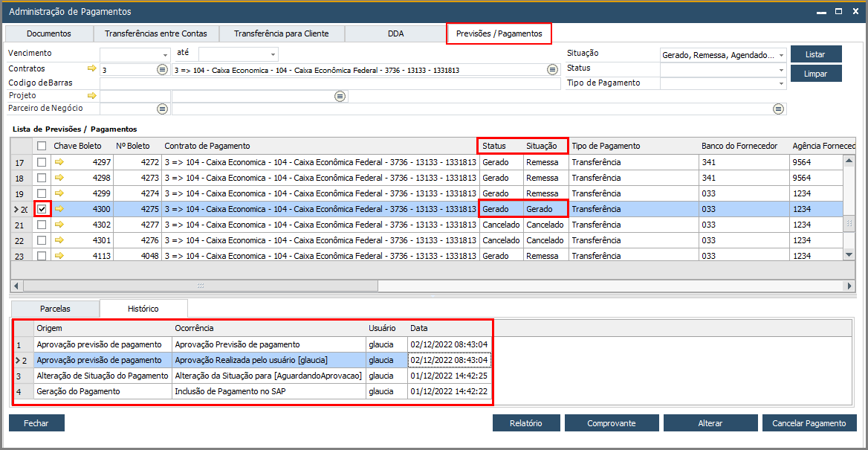Open link arrow for Chave Boleto 4297

(59, 162)
